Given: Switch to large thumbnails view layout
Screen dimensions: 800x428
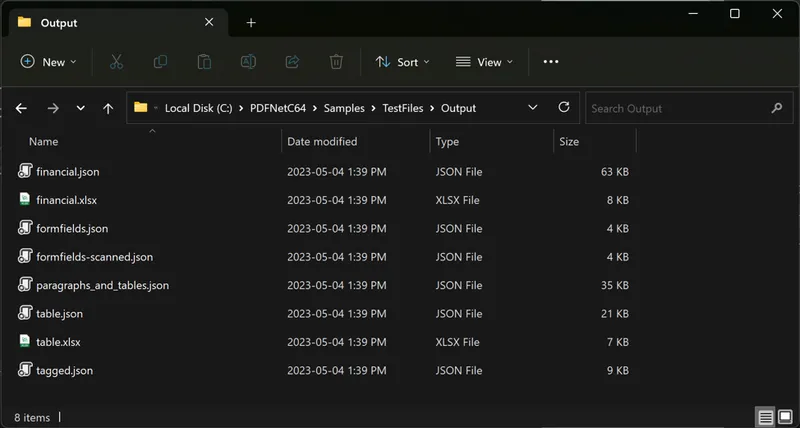Looking at the screenshot, I should pos(785,417).
